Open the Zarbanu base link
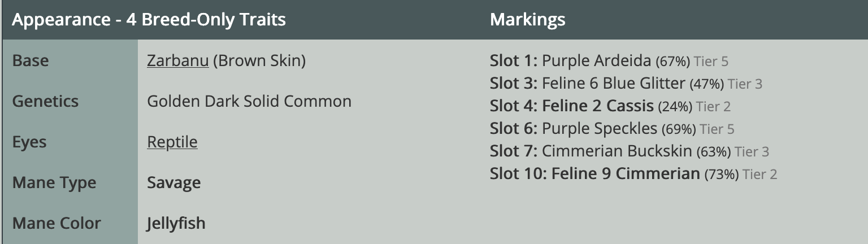 (177, 60)
